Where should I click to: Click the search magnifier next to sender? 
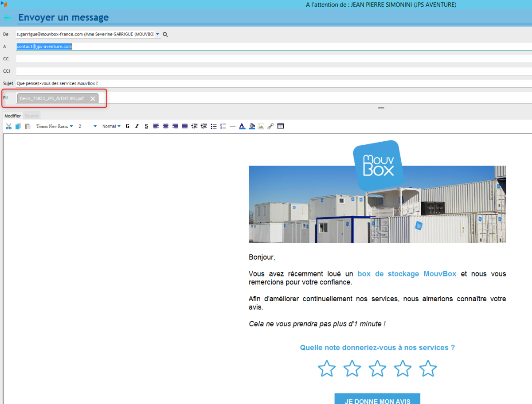click(165, 34)
